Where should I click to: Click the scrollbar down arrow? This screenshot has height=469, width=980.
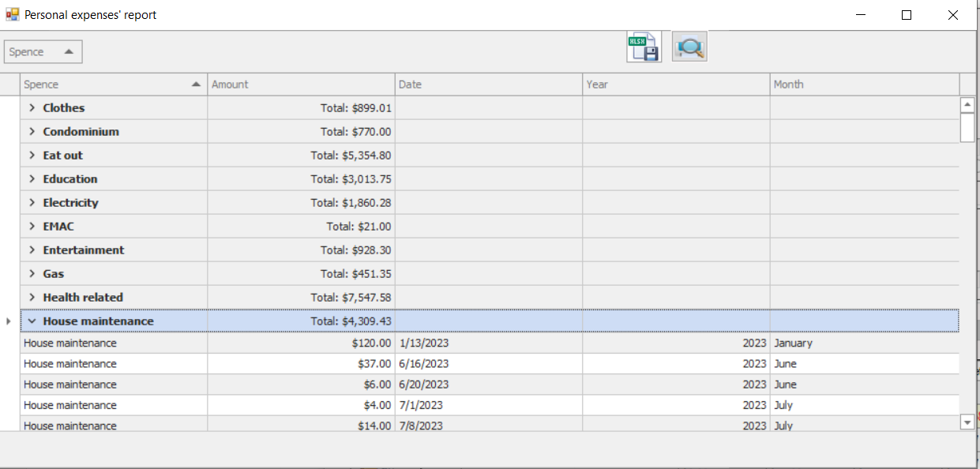[967, 422]
